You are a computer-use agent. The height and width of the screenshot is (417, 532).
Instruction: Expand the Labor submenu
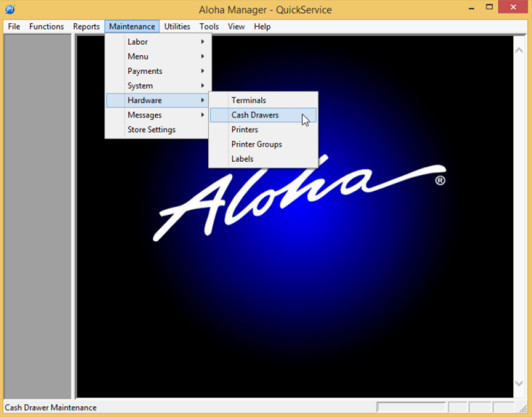point(158,42)
